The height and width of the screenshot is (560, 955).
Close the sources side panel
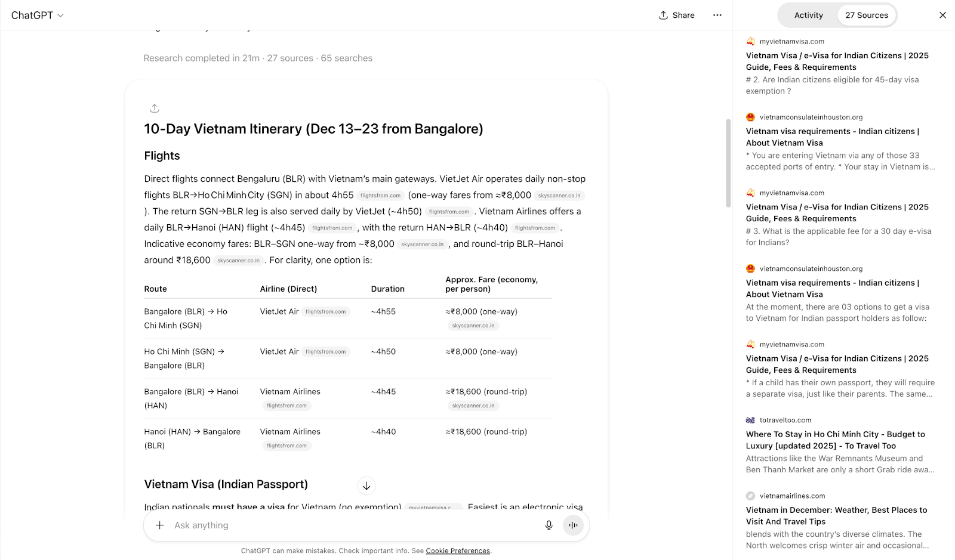pyautogui.click(x=942, y=16)
